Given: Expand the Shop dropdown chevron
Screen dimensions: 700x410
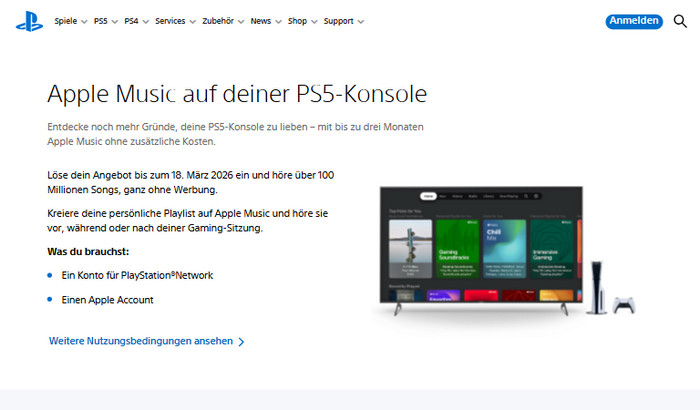Looking at the screenshot, I should pyautogui.click(x=314, y=21).
